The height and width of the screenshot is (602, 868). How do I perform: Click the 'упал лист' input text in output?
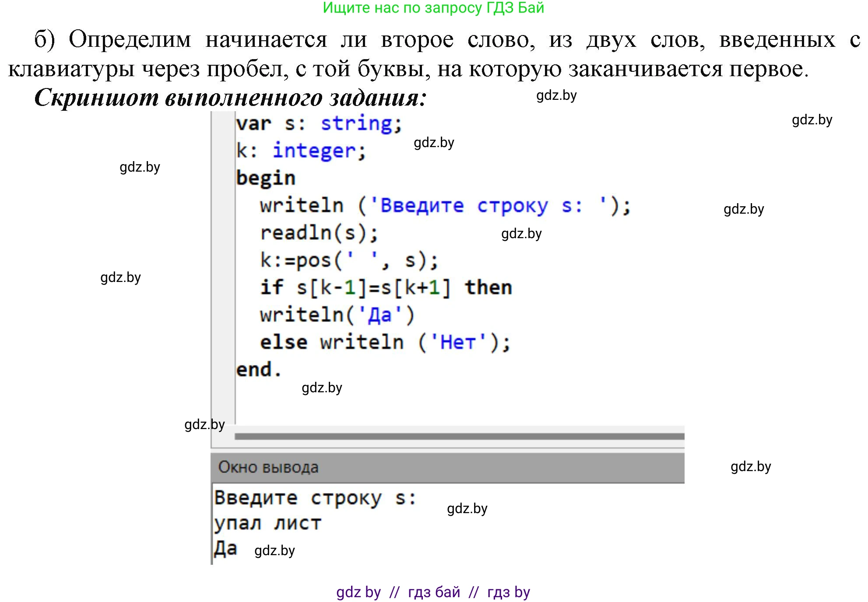(267, 523)
